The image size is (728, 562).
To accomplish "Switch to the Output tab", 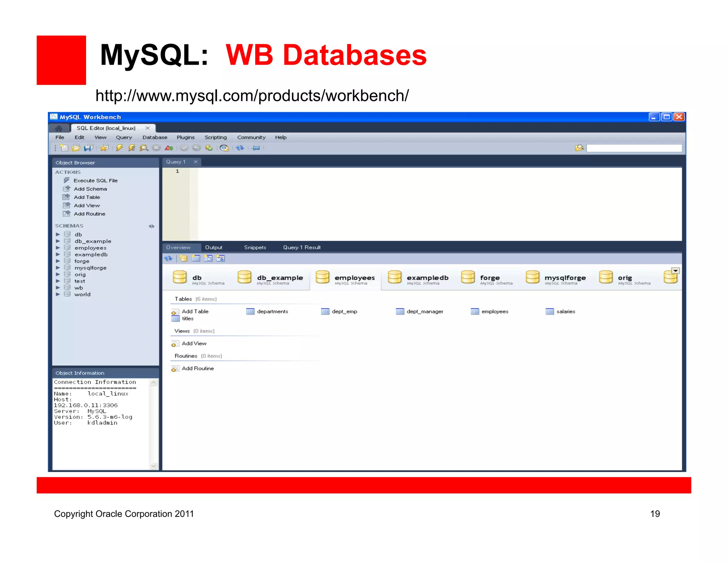I will tap(214, 248).
